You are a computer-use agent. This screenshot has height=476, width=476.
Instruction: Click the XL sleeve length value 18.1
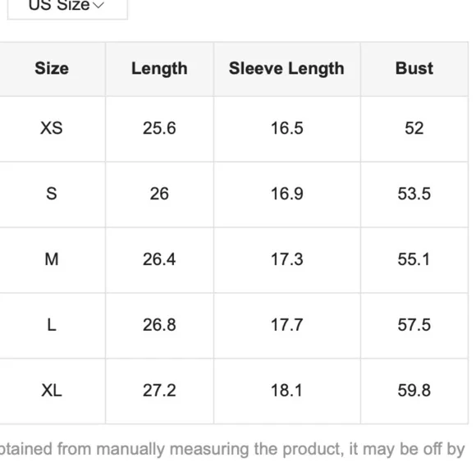287,391
